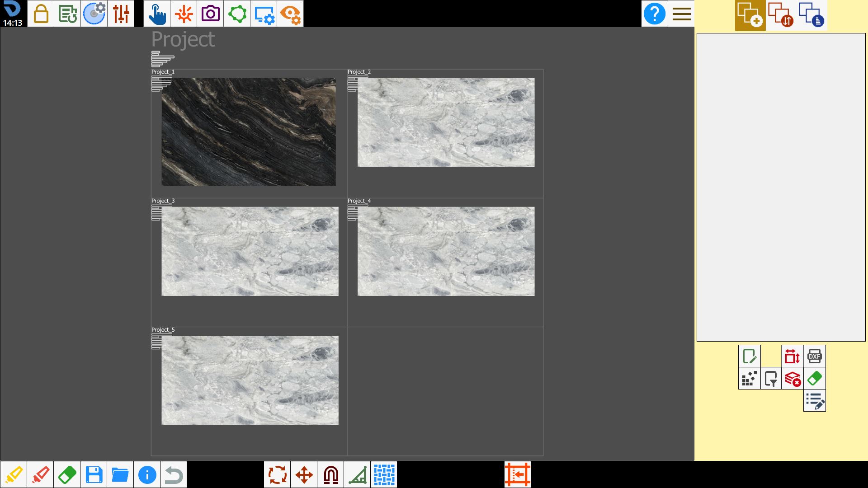This screenshot has height=488, width=868.
Task: Open the edit list icon with pencil
Action: coord(814,400)
